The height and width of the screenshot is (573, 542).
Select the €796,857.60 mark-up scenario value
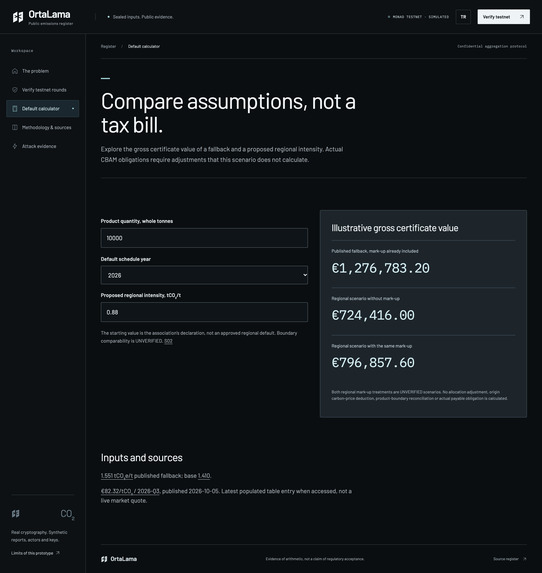coord(373,363)
